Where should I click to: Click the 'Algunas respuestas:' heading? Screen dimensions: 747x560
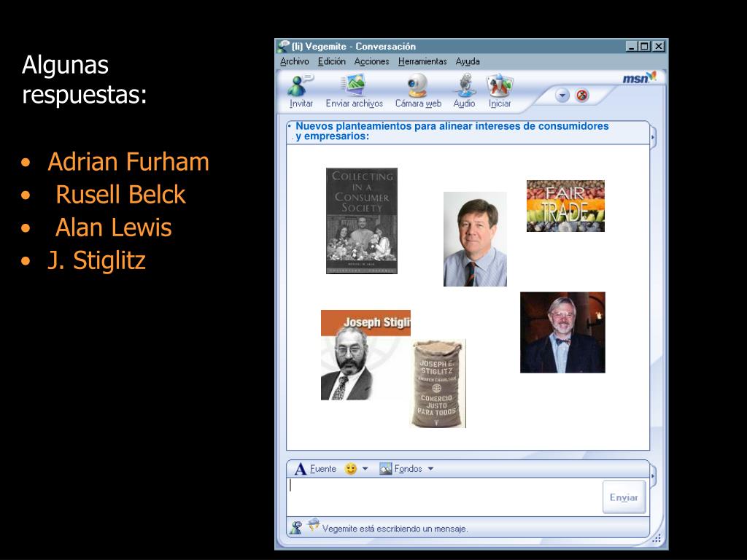pyautogui.click(x=85, y=79)
